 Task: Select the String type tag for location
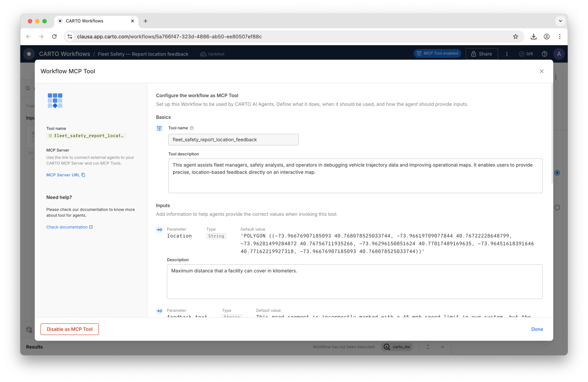[216, 236]
